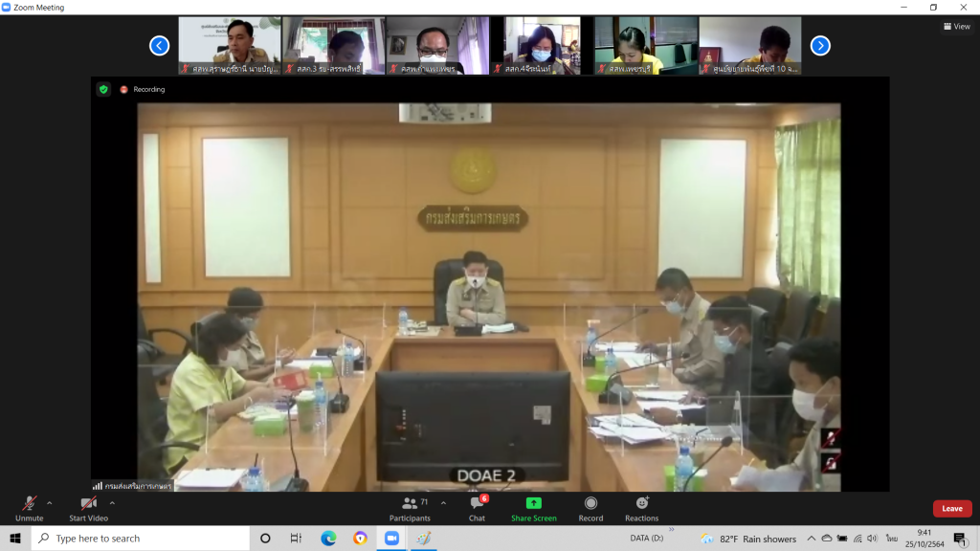Click the Type here to search box
The height and width of the screenshot is (551, 980).
pyautogui.click(x=141, y=539)
